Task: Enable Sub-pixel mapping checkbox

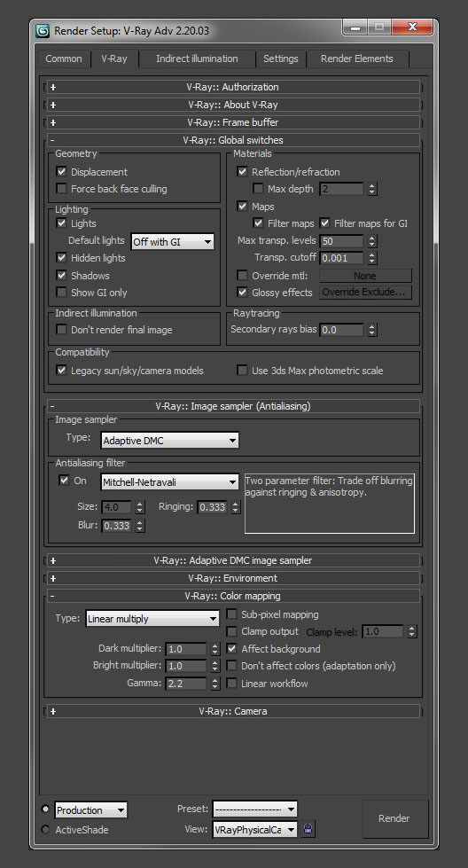Action: [x=232, y=614]
